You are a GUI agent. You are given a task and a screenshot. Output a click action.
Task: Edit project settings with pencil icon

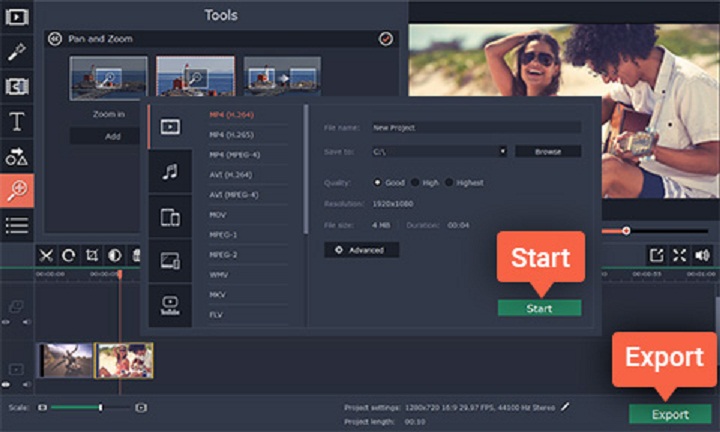coord(565,407)
